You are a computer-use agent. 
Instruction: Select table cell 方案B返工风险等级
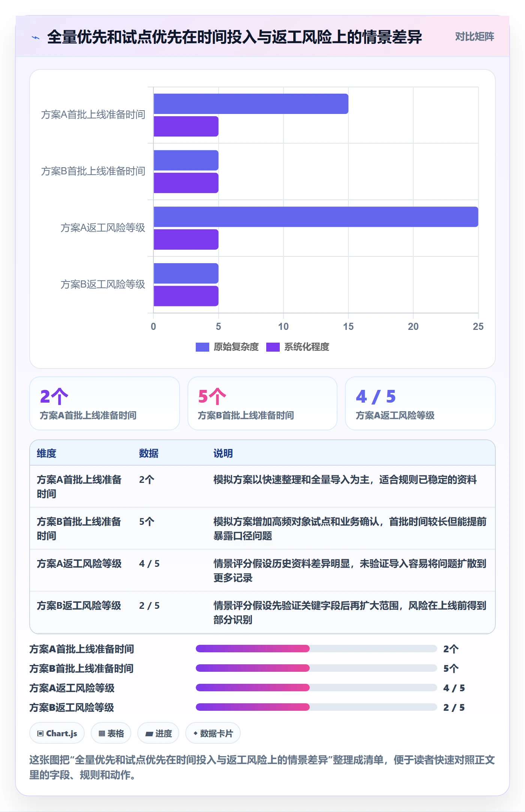tap(79, 605)
